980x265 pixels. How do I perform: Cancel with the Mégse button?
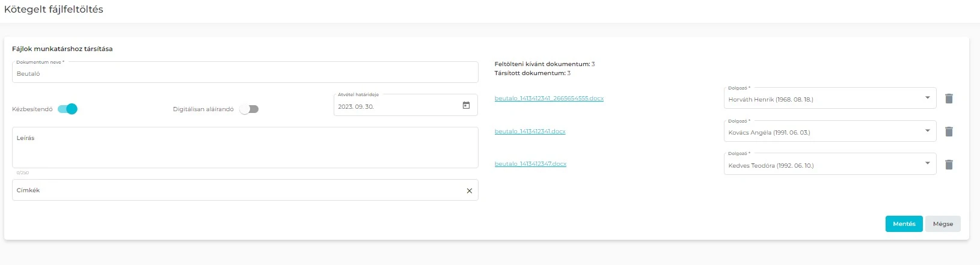tap(942, 224)
